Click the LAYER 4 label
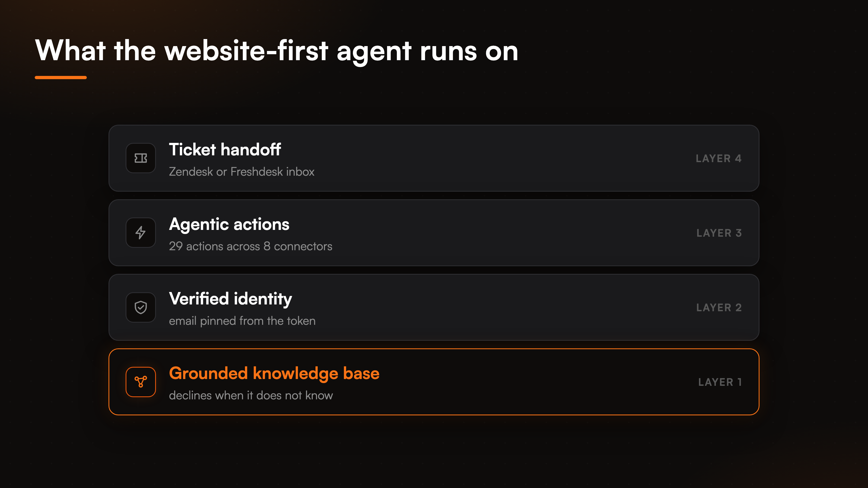 coord(719,158)
